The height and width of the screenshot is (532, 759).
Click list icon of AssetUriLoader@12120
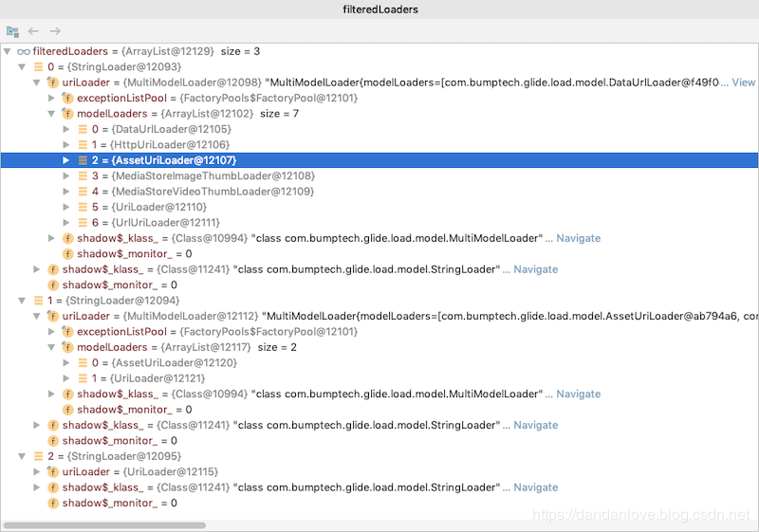[x=83, y=362]
